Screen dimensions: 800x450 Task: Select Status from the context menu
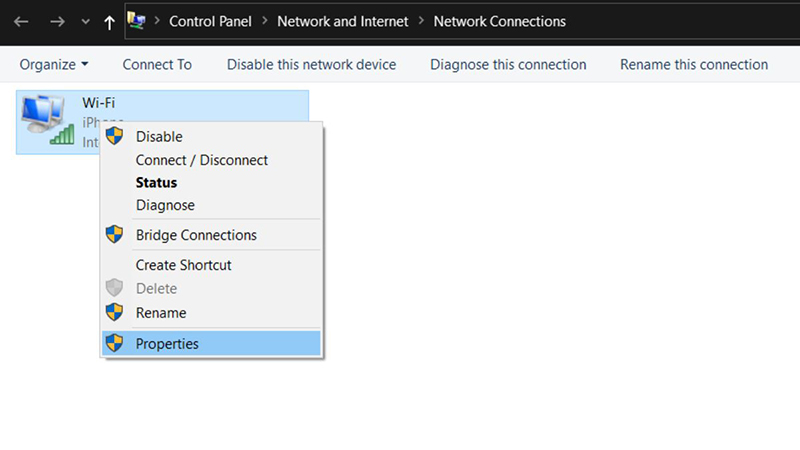click(x=156, y=183)
